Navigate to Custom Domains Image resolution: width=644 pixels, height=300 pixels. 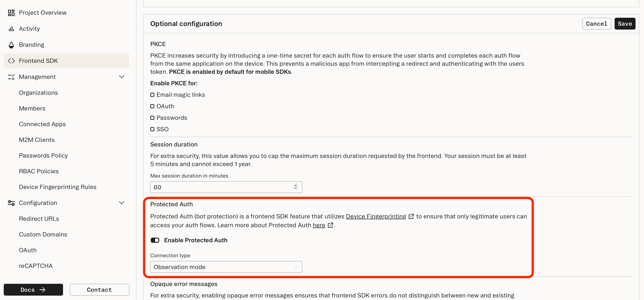point(43,234)
